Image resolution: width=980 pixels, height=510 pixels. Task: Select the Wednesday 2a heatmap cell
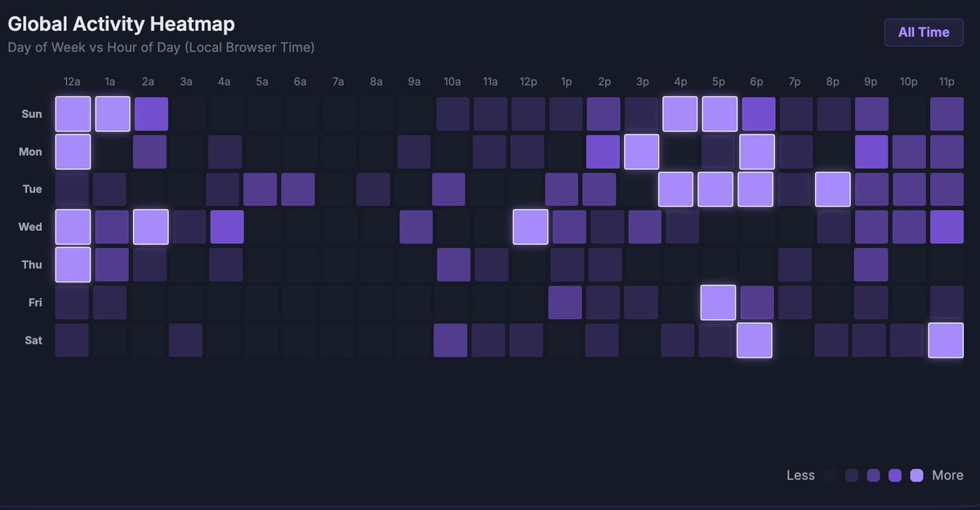(151, 227)
